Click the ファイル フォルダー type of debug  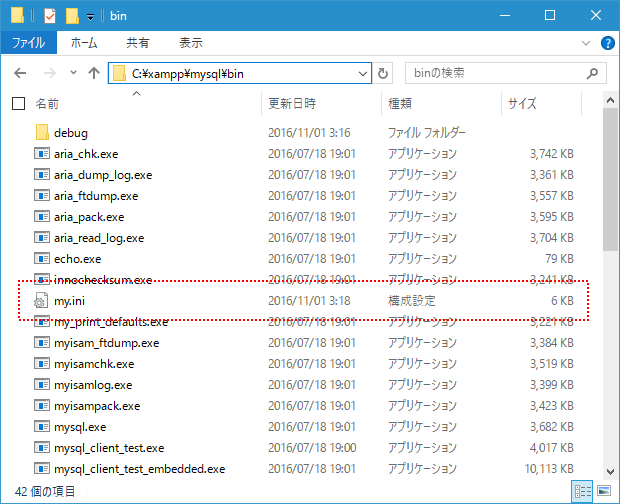pos(427,132)
